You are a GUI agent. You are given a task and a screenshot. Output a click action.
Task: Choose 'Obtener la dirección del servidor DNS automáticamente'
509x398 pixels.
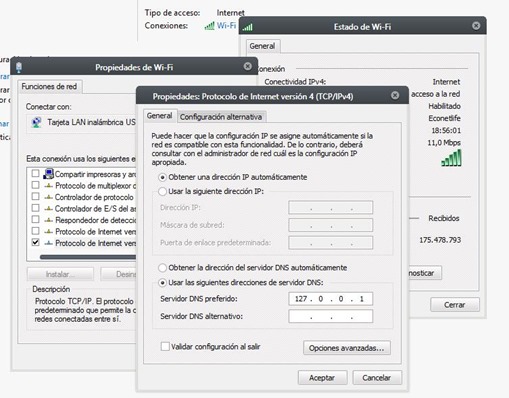162,268
